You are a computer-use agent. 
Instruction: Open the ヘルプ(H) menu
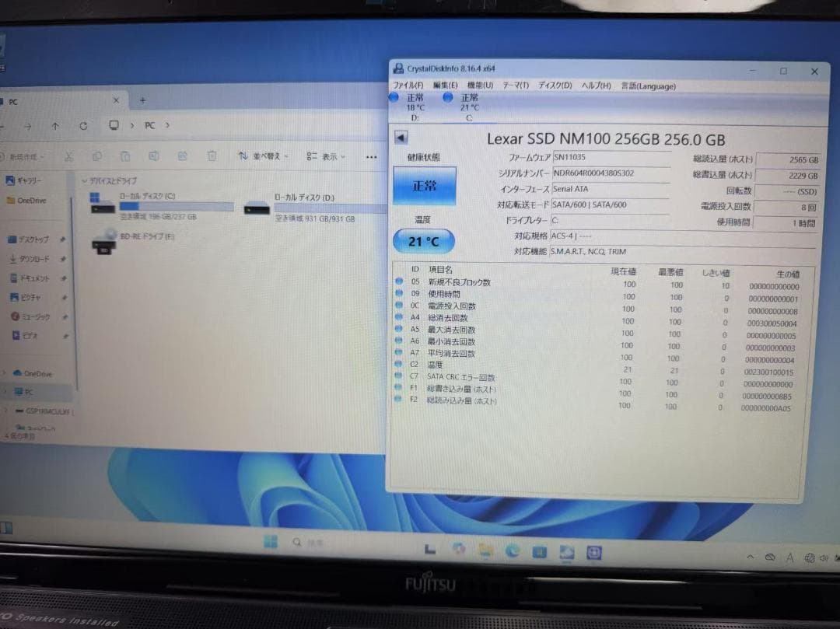coord(597,86)
